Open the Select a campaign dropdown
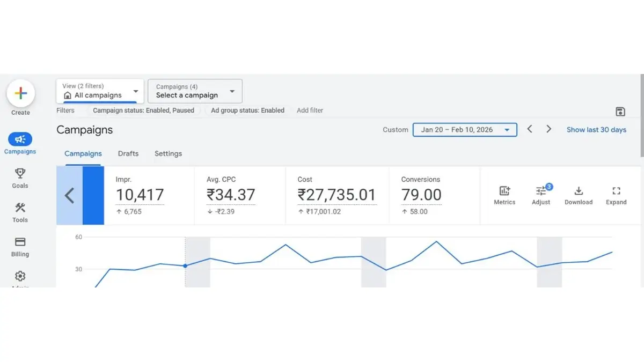 [195, 91]
